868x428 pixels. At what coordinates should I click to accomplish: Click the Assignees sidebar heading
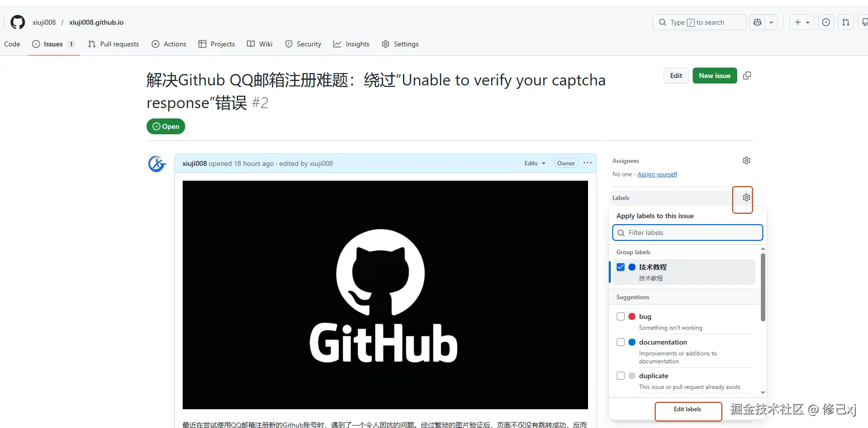tap(626, 161)
